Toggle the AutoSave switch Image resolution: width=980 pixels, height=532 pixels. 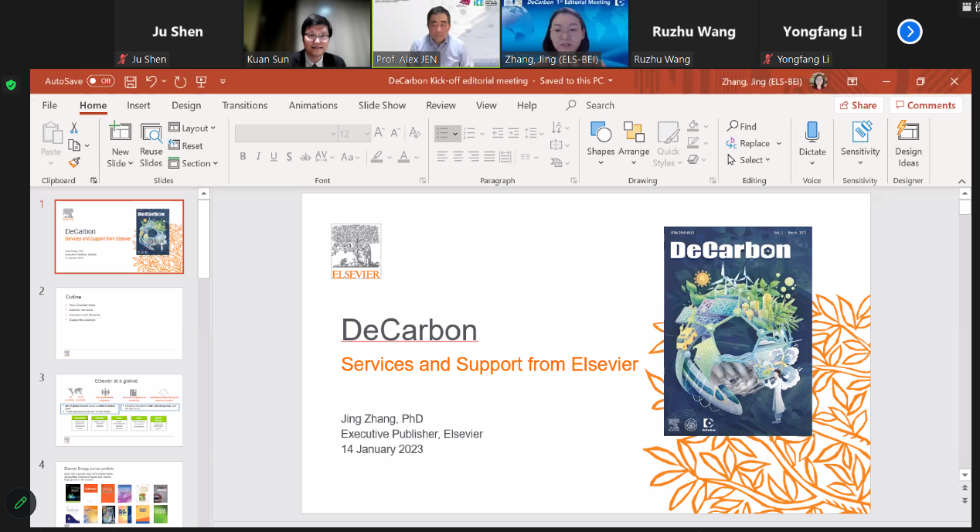(x=100, y=81)
